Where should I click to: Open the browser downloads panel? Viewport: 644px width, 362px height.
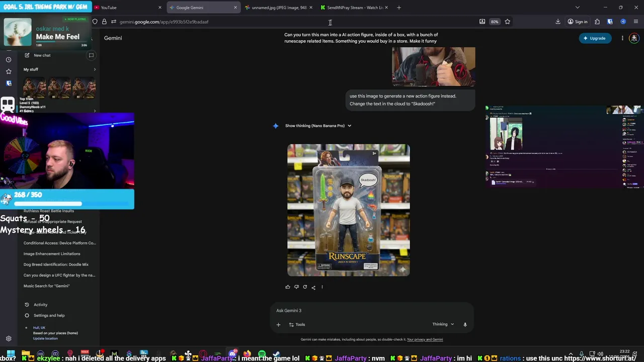558,22
